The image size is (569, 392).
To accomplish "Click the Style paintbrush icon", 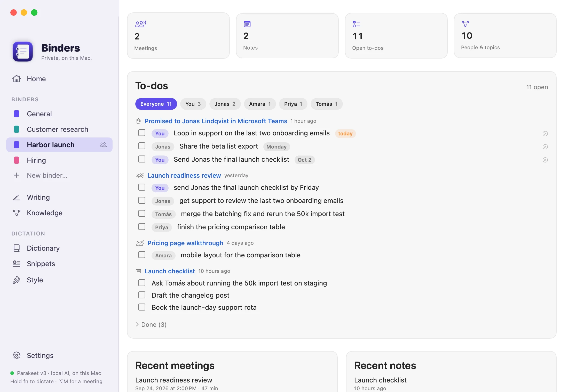I will click(17, 280).
